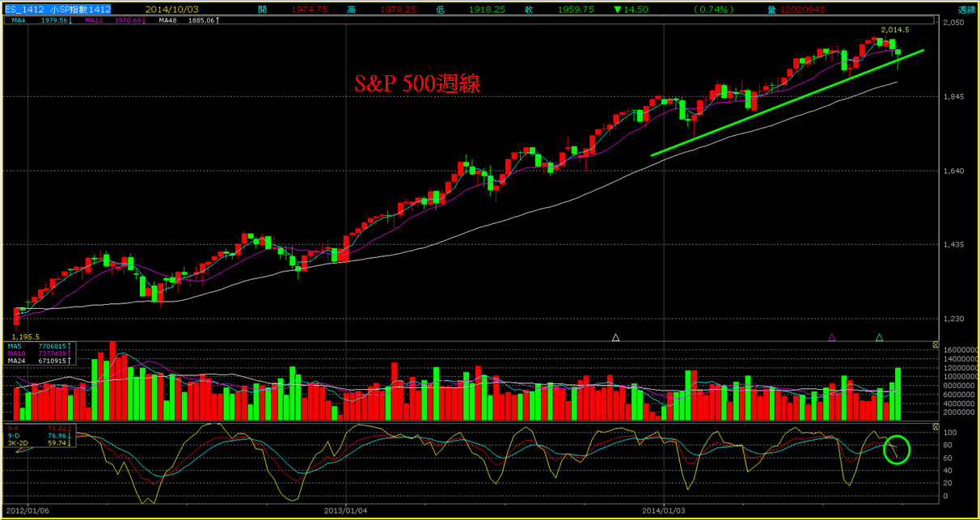Click the 2,014.5 high price label

tap(895, 29)
